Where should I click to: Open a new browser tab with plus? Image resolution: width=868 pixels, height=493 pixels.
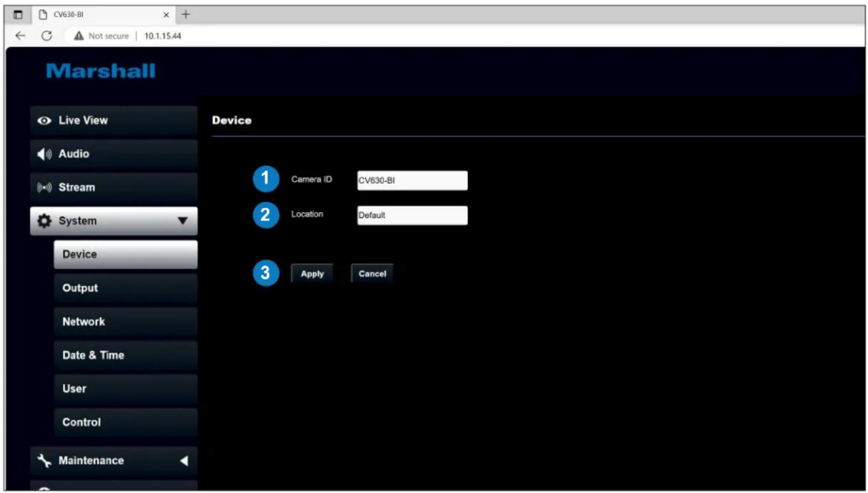pyautogui.click(x=186, y=14)
